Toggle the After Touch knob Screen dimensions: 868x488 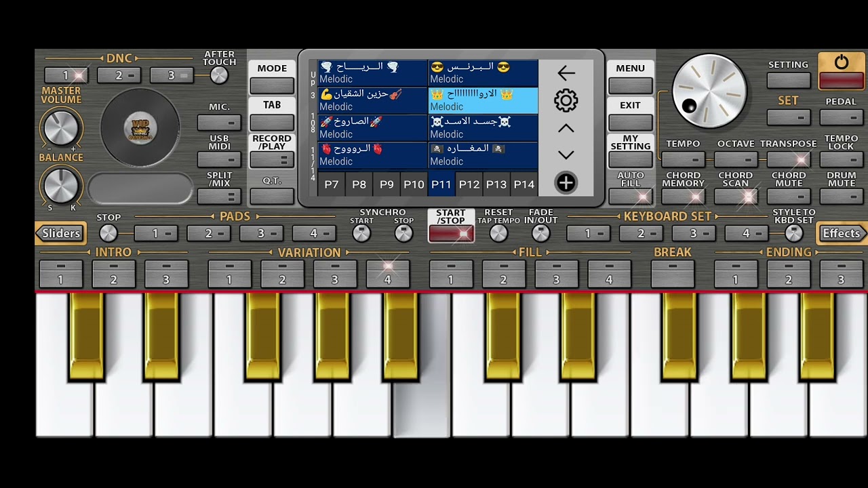coord(219,75)
